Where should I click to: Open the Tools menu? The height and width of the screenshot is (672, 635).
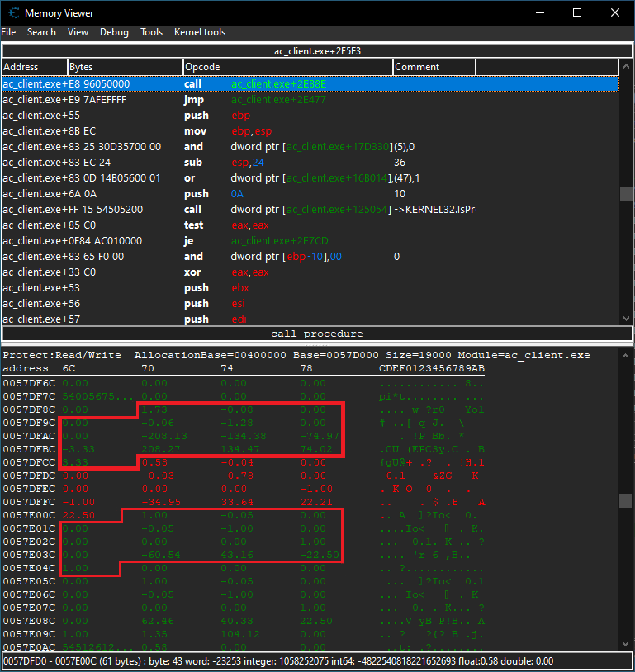click(x=151, y=32)
